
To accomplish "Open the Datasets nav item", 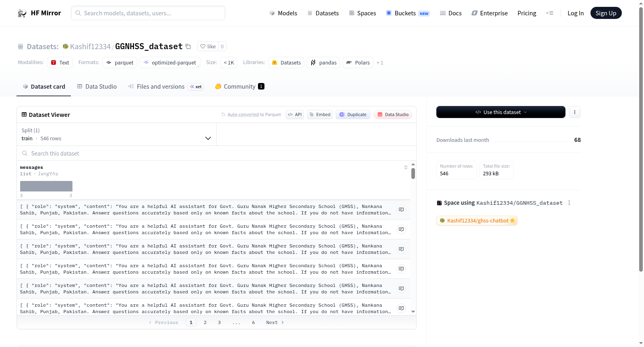I will [x=323, y=13].
